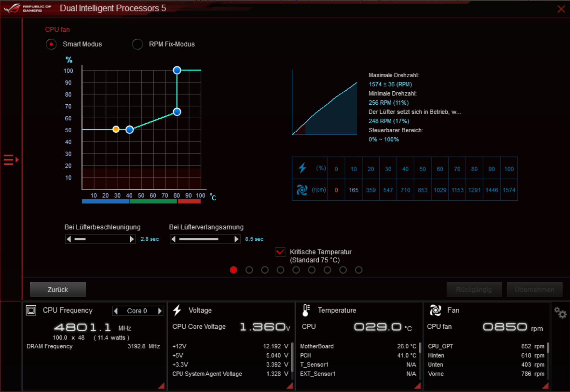Click the 248 RPM (17%) value
The image size is (570, 392).
(x=389, y=121)
